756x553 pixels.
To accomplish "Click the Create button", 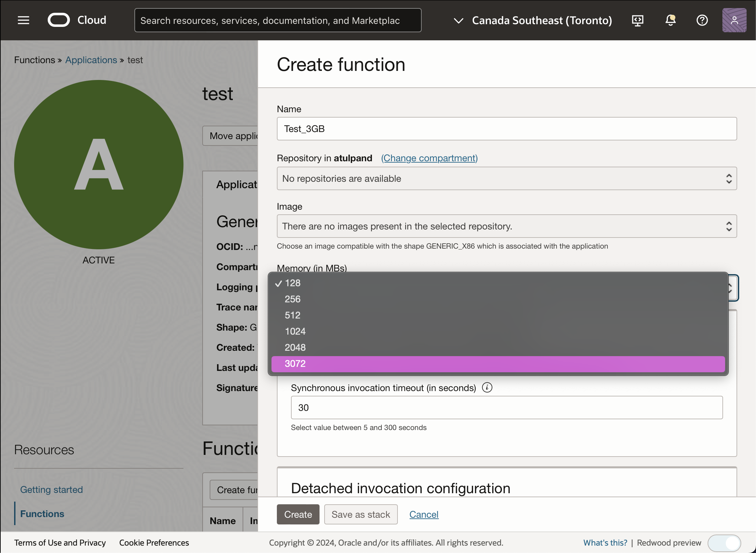I will 298,514.
